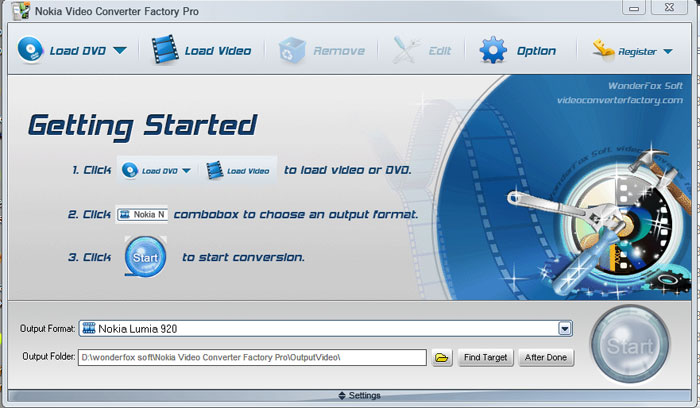Expand the Register dropdown arrow
Viewport: 700px width, 408px height.
pyautogui.click(x=666, y=51)
